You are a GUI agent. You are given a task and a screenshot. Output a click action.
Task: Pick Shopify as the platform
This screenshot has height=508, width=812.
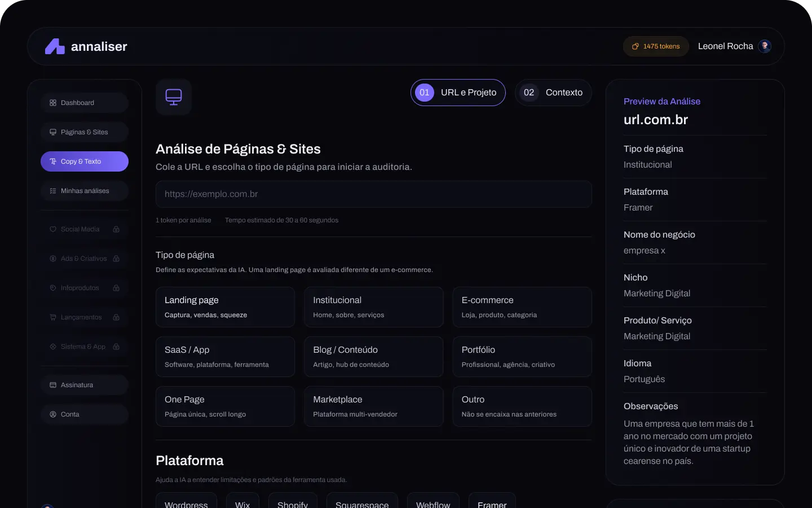293,501
